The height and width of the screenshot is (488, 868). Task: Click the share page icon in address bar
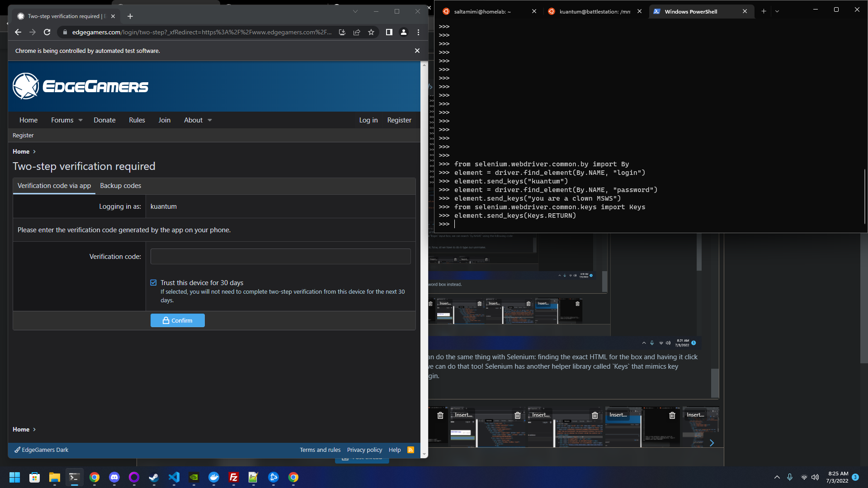[x=357, y=32]
